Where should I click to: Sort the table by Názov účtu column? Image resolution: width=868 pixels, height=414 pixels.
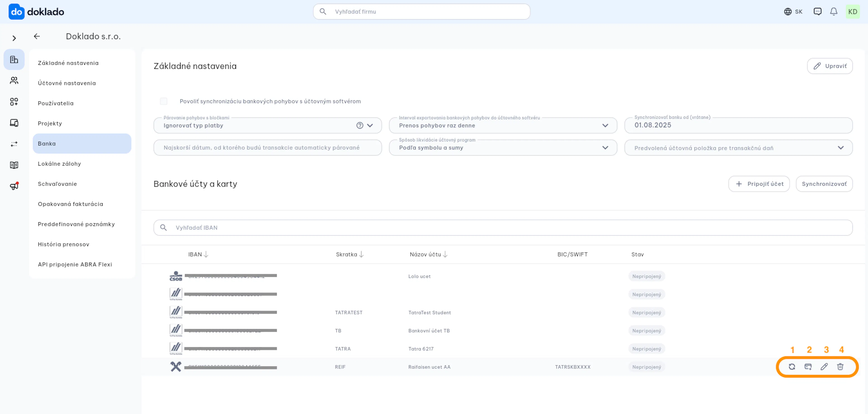[x=428, y=255]
